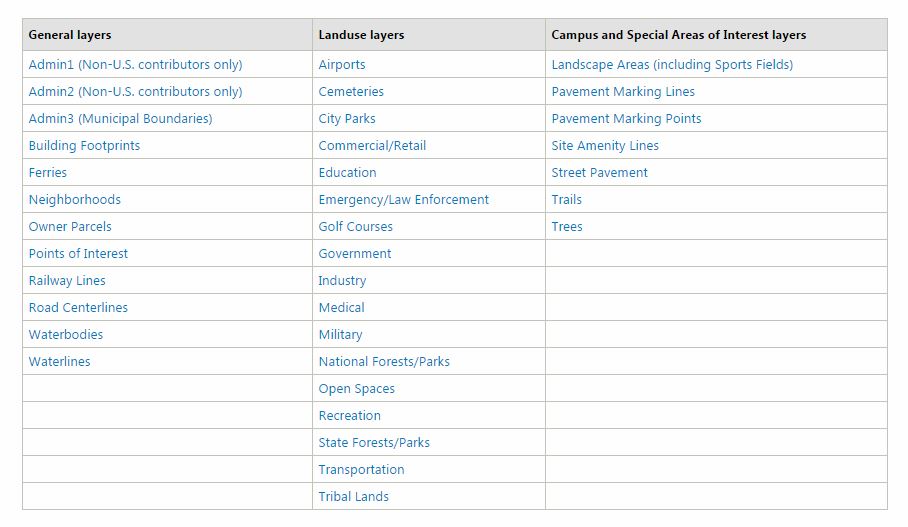This screenshot has width=908, height=527.
Task: Open Landscape Areas (including Sports Fields)
Action: pos(672,64)
